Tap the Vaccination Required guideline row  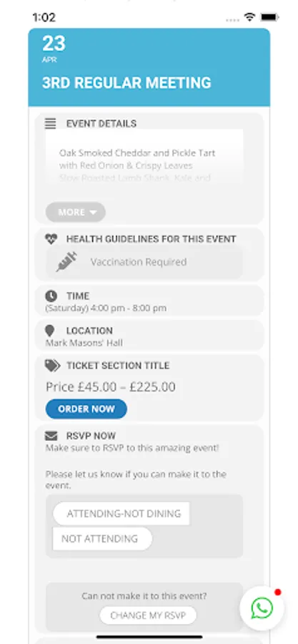[144, 262]
